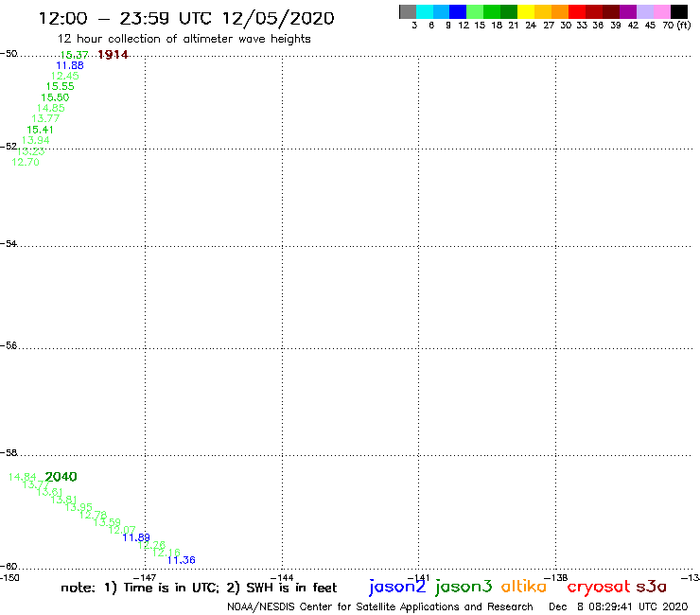Click the -147 longitude axis label

click(145, 578)
